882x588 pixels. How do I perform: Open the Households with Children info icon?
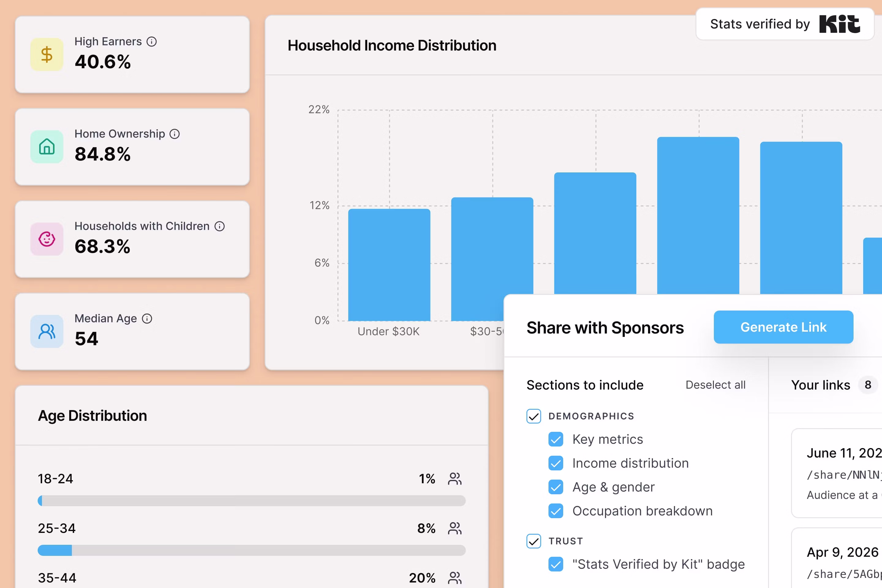tap(220, 226)
